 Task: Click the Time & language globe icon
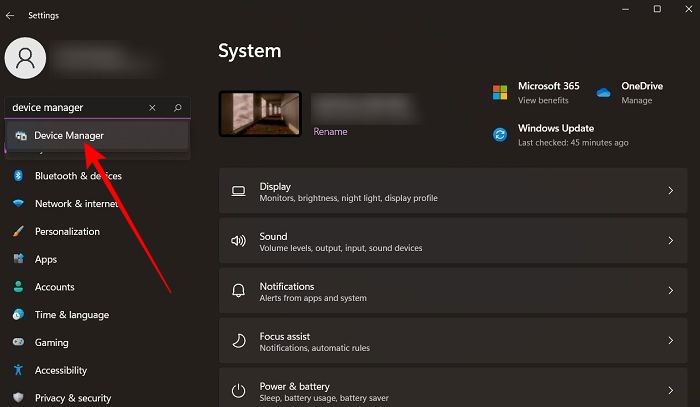pos(18,314)
